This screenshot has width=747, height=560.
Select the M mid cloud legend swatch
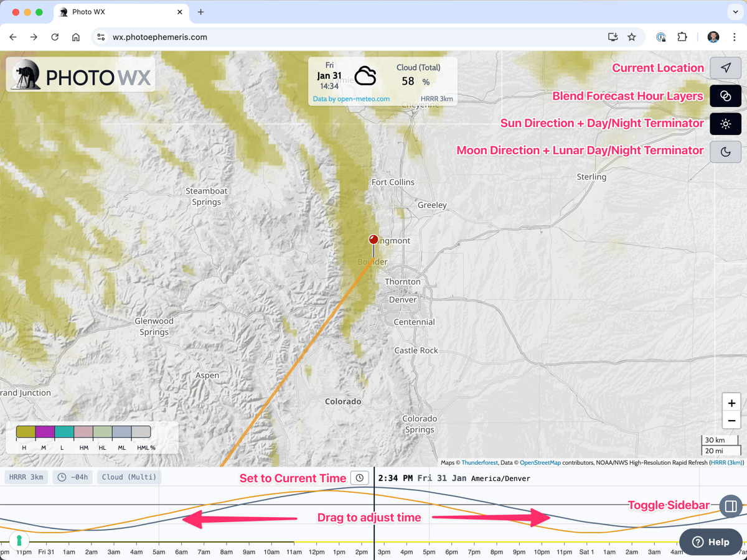coord(45,432)
